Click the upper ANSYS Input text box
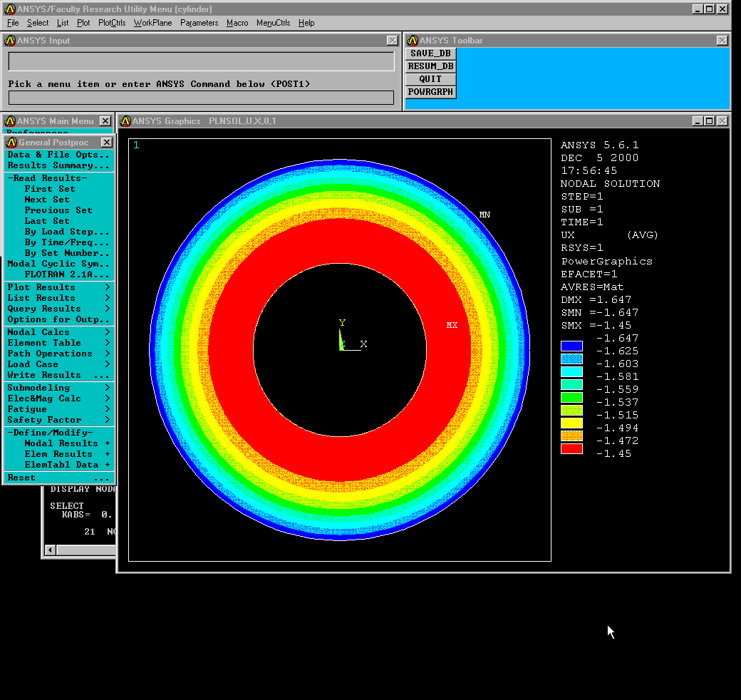This screenshot has width=741, height=700. click(x=202, y=62)
